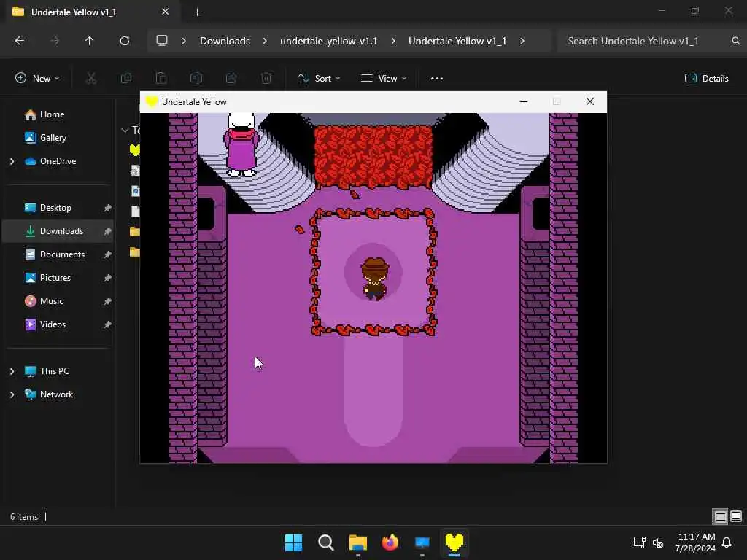The height and width of the screenshot is (560, 747).
Task: Click Undertale Yellow v1_1 breadcrumb
Action: 457,41
